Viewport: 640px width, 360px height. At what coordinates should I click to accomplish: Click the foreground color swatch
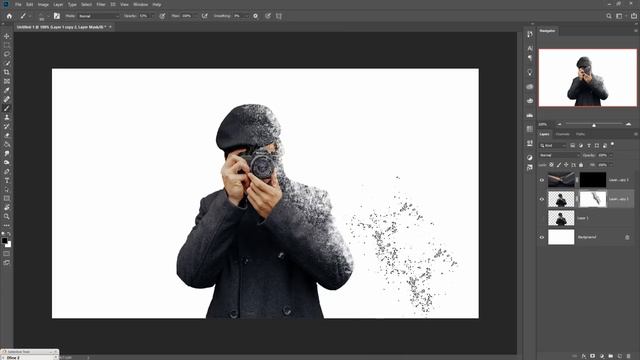click(4, 241)
